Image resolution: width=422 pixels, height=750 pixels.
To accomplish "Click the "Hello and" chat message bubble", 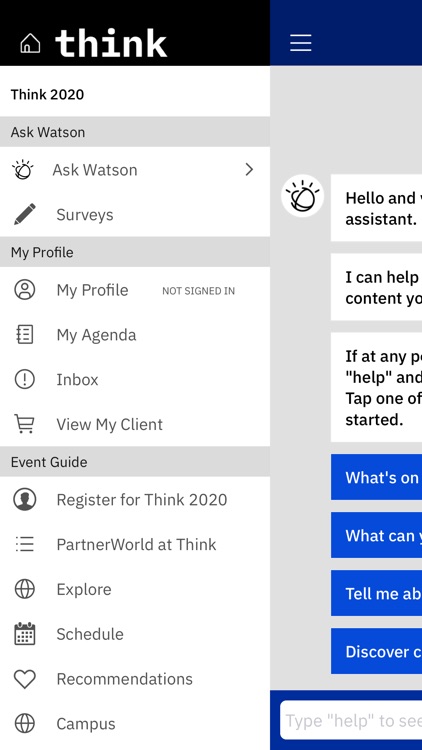I will tap(377, 208).
